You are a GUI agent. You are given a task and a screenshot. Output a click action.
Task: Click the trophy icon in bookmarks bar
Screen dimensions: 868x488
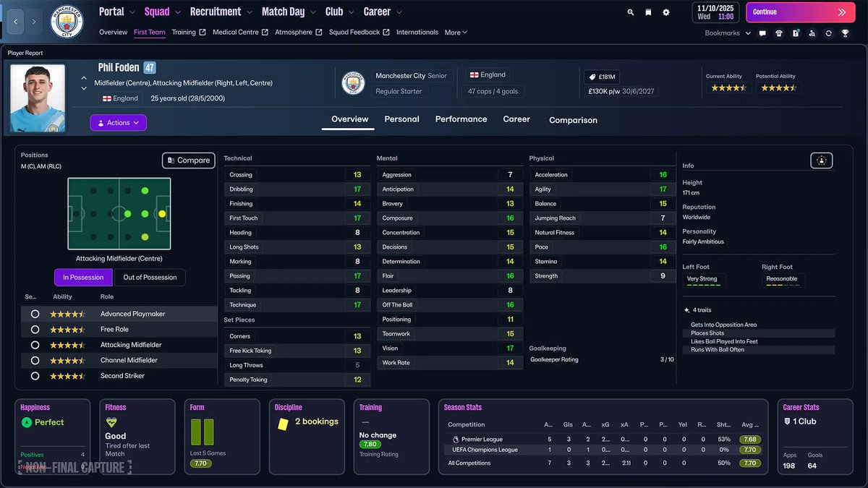[845, 33]
